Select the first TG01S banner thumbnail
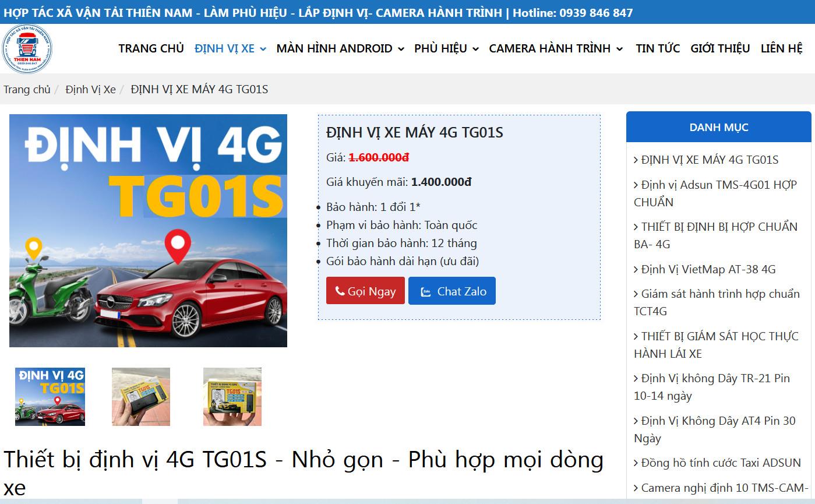The width and height of the screenshot is (815, 504). click(x=50, y=396)
